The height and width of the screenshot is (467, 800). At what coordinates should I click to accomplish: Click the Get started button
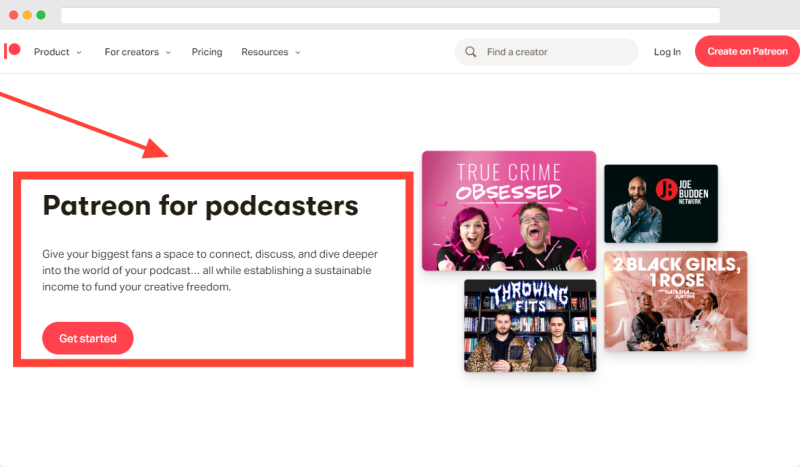(88, 338)
